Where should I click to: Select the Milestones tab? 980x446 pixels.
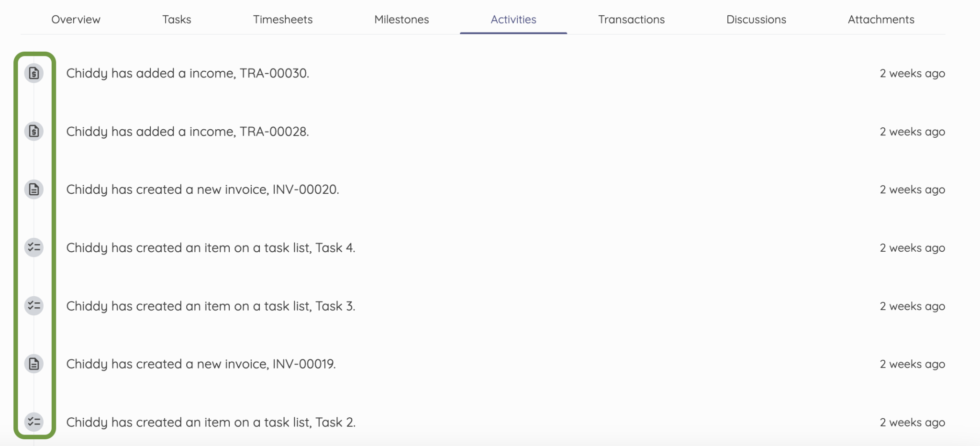401,20
